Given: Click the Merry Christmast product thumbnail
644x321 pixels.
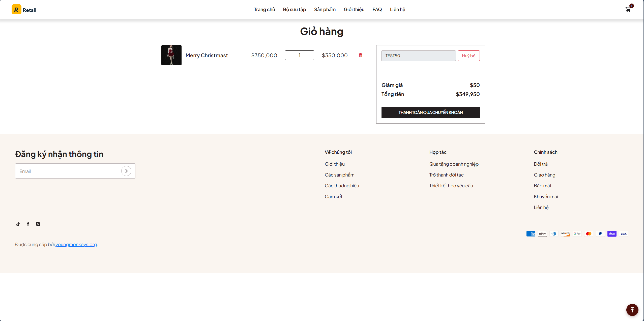Looking at the screenshot, I should click(171, 55).
